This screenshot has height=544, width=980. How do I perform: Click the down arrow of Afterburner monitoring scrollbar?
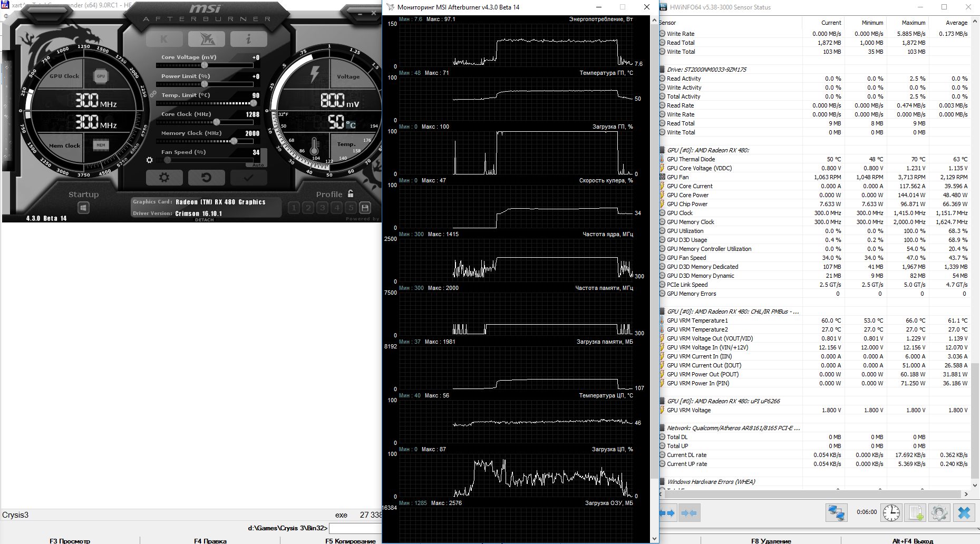pyautogui.click(x=654, y=539)
